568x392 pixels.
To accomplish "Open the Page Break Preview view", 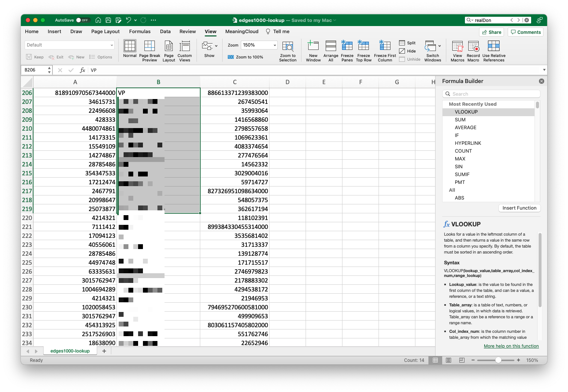I will point(150,51).
